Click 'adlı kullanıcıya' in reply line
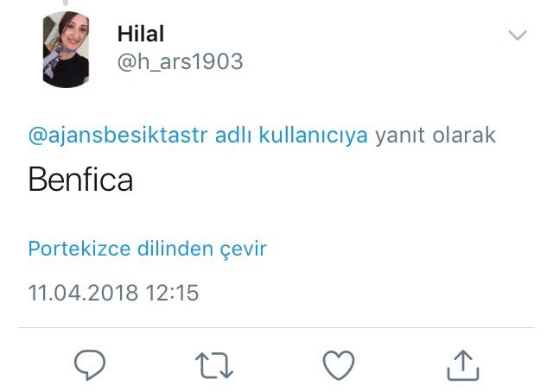The width and height of the screenshot is (553, 392). coord(291,136)
